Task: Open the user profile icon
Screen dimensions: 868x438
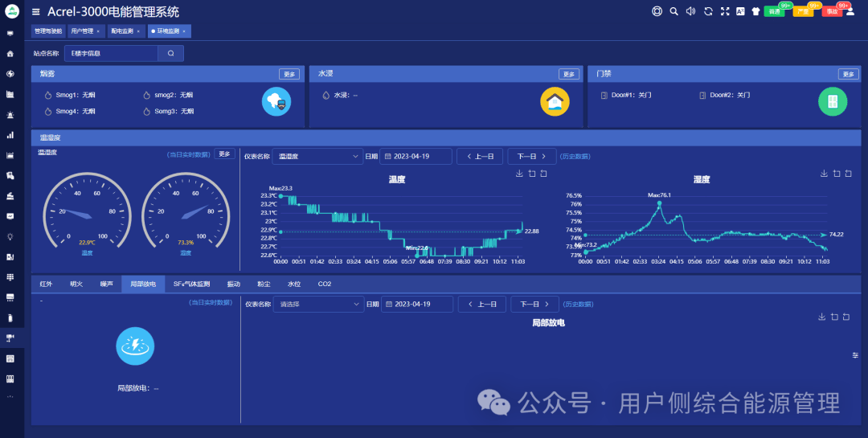Action: 850,11
